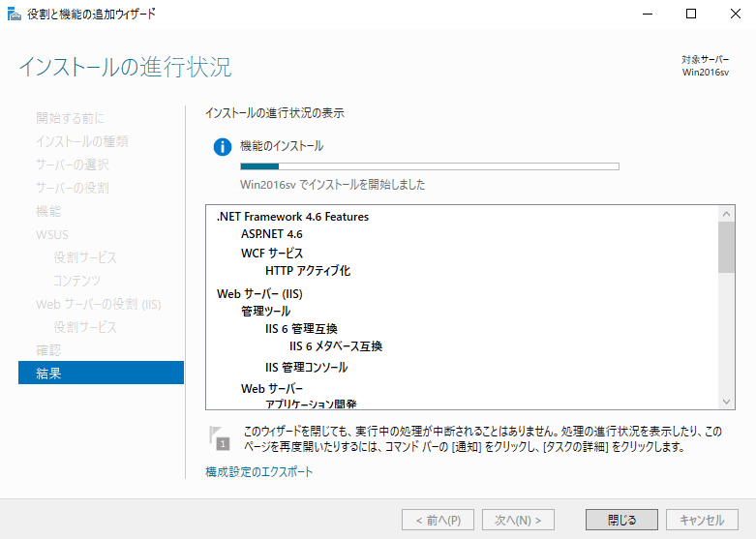Image resolution: width=756 pixels, height=539 pixels.
Task: Select コンテンツ in the sidebar
Action: point(76,281)
